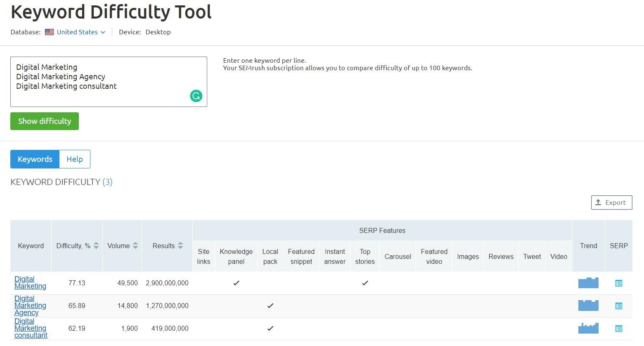Switch to the Help tab
This screenshot has width=644, height=346.
click(75, 159)
